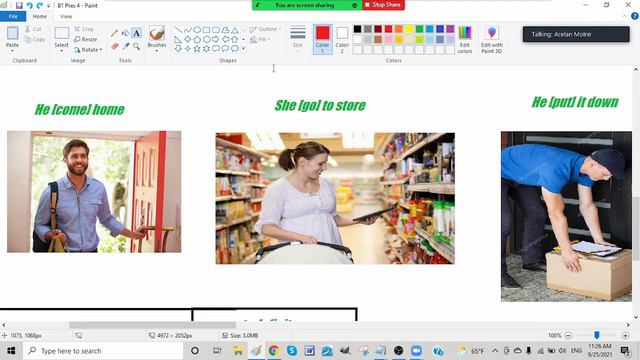Open Microsoft Word from taskbar

(x=309, y=351)
